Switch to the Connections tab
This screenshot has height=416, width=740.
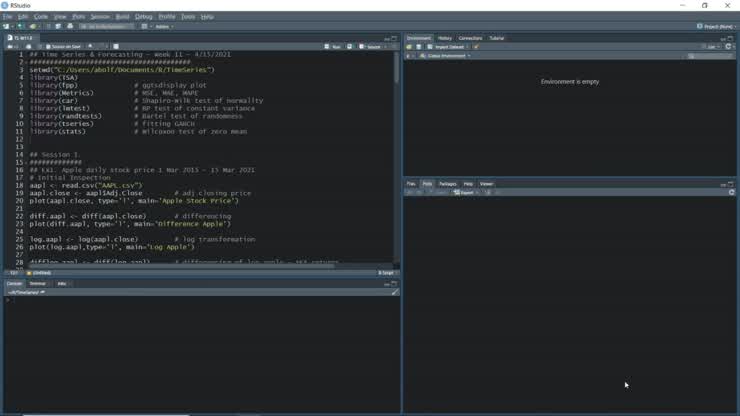[x=470, y=38]
